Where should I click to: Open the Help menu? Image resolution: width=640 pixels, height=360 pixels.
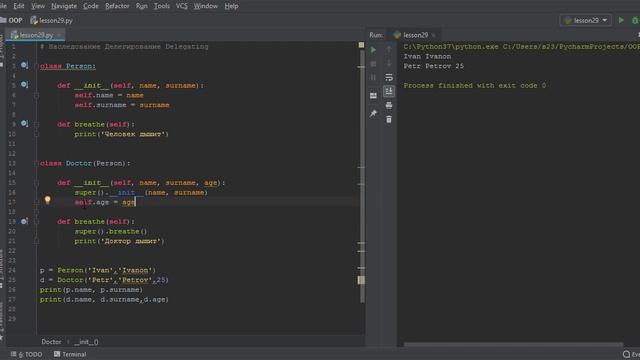pyautogui.click(x=231, y=6)
